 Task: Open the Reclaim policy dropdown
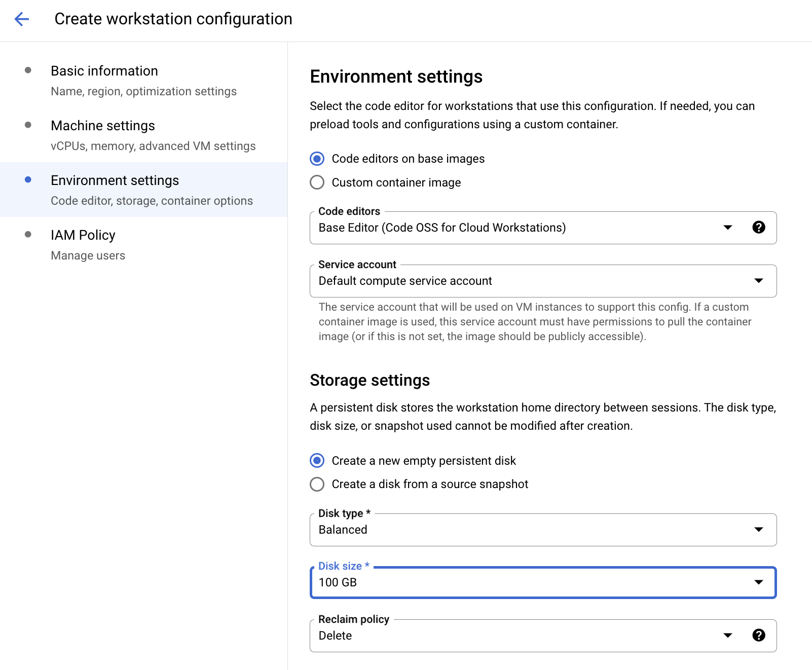click(x=517, y=636)
